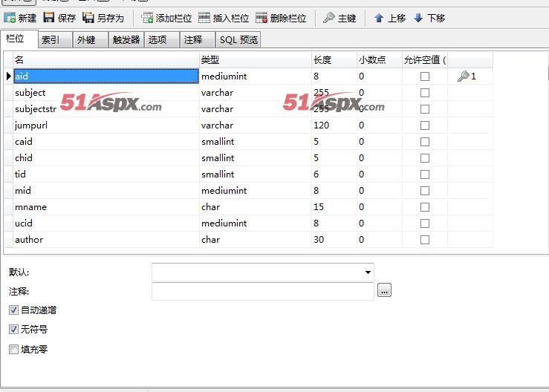Uncheck the 自动递增 (Auto Increment) checkbox

coord(13,310)
